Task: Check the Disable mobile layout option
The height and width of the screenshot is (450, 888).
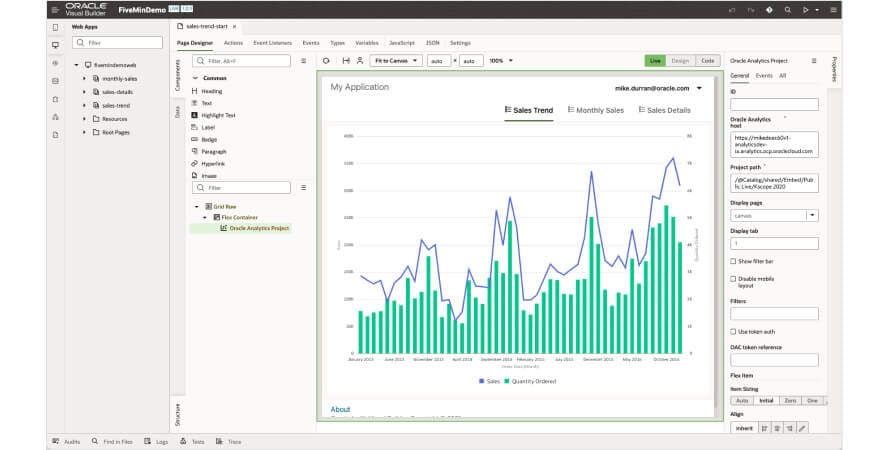Action: (733, 278)
